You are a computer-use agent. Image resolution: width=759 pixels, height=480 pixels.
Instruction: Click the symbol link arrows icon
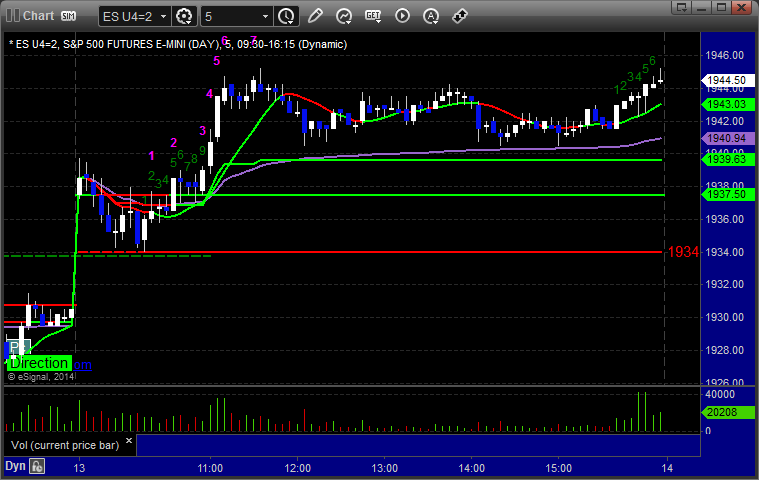[459, 16]
